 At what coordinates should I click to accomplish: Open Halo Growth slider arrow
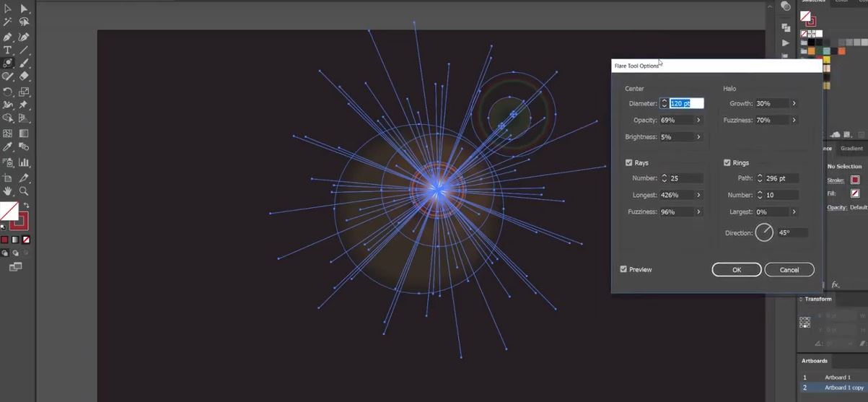point(794,104)
